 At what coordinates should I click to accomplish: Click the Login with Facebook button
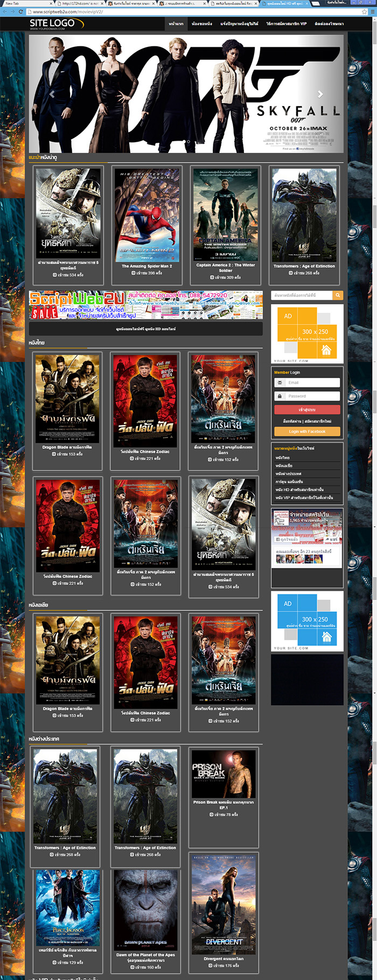307,432
